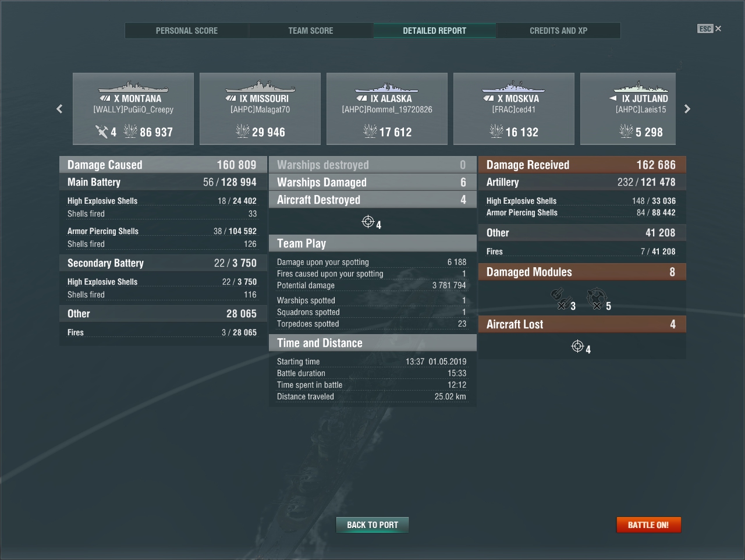Click spotter aircraft icon under Aircraft Destroyed

[x=368, y=222]
